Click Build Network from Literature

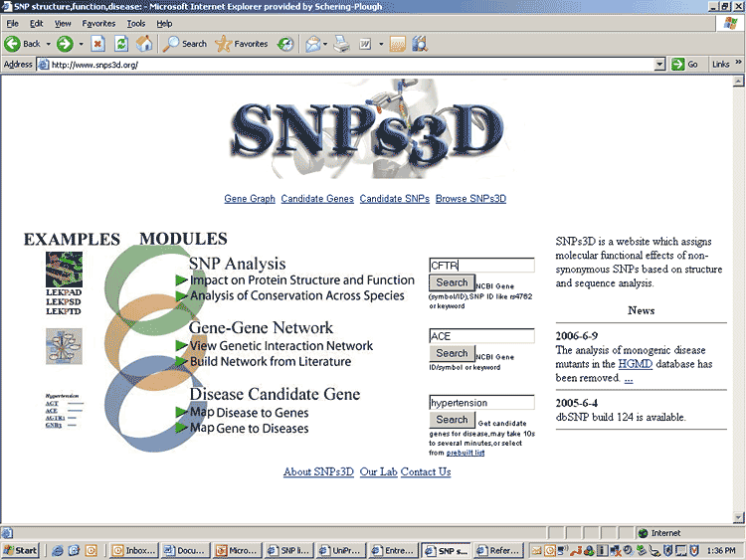271,362
